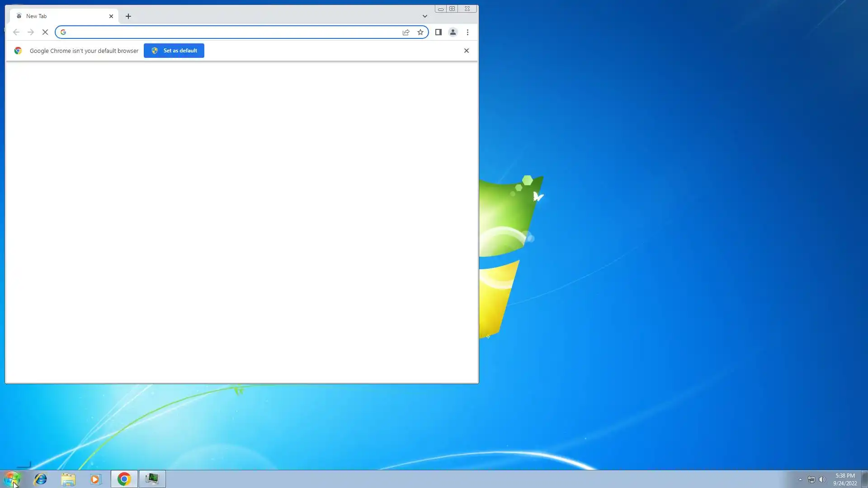The image size is (868, 488).
Task: Stop loading the page
Action: (45, 32)
